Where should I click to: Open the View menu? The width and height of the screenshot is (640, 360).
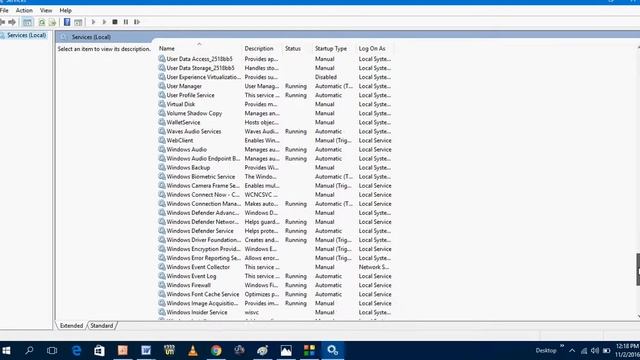tap(46, 10)
